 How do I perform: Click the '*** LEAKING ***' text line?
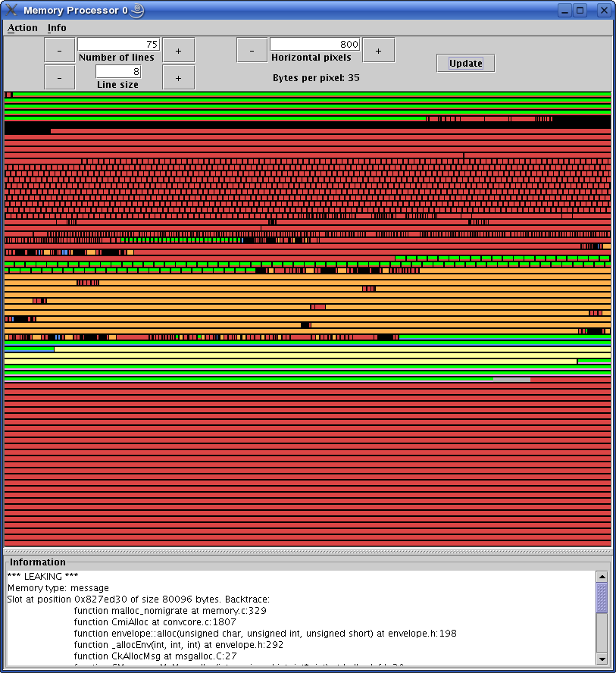43,577
